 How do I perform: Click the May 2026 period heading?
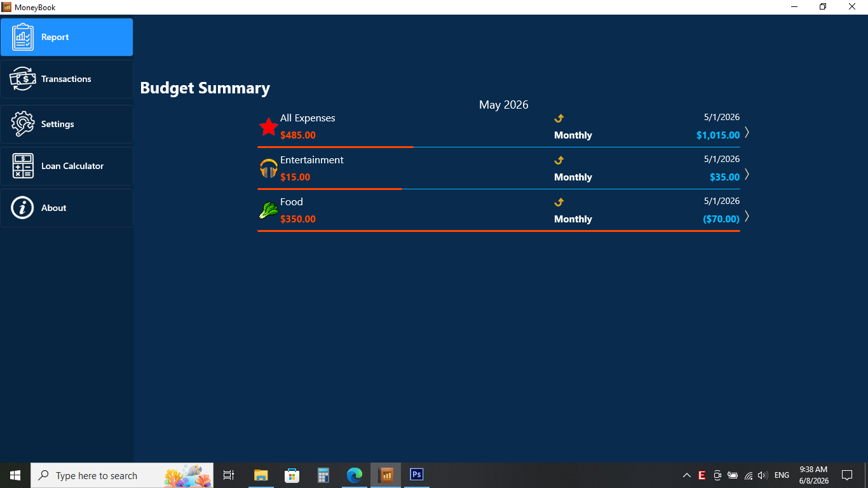pyautogui.click(x=504, y=105)
